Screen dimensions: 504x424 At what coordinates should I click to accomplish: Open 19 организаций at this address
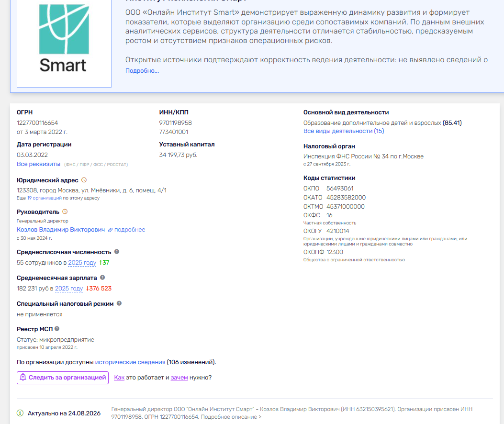(45, 198)
